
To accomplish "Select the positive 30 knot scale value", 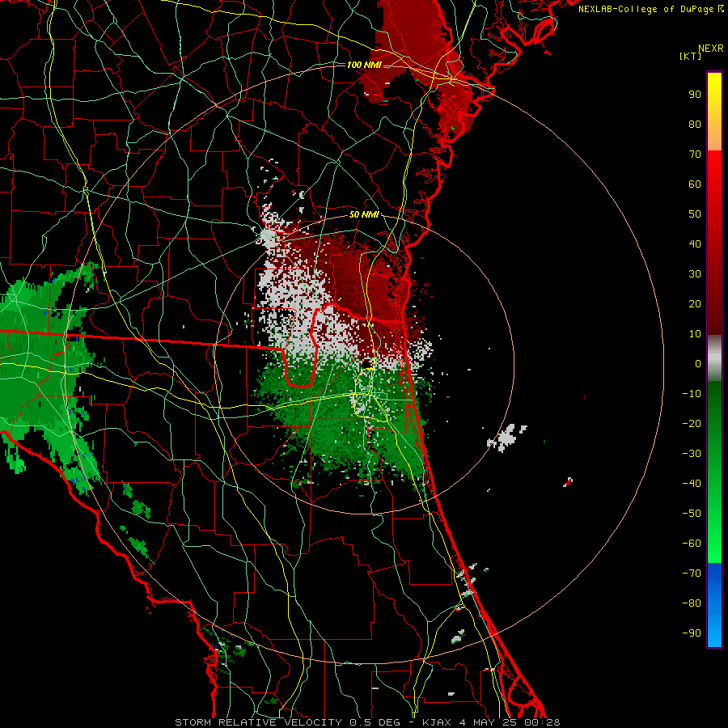I will pyautogui.click(x=695, y=274).
